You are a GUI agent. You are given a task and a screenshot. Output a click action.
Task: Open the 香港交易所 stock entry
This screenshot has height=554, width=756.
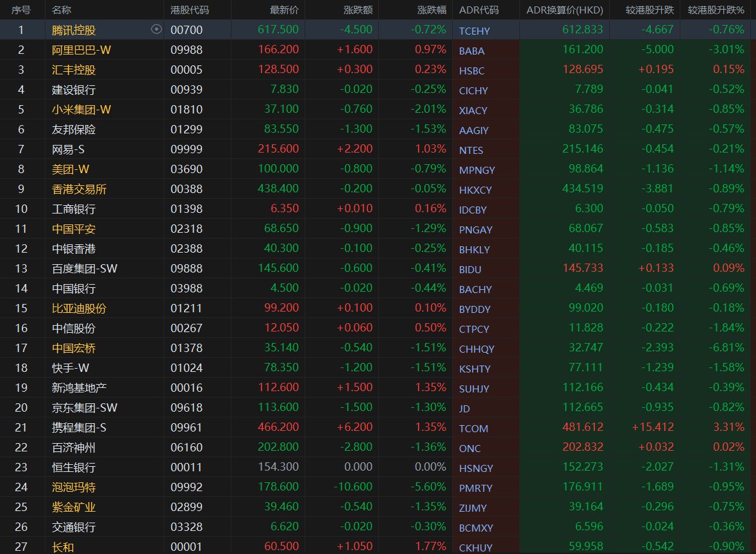point(79,189)
